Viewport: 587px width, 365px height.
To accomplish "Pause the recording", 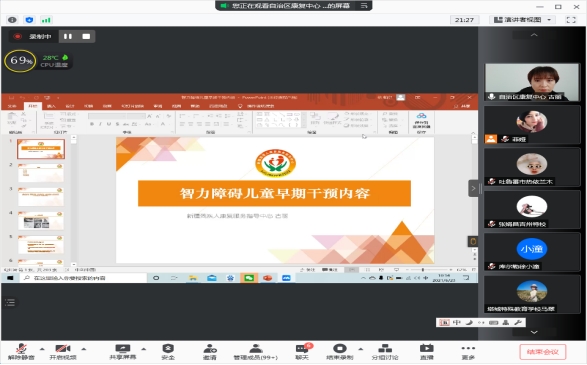I will [x=68, y=36].
